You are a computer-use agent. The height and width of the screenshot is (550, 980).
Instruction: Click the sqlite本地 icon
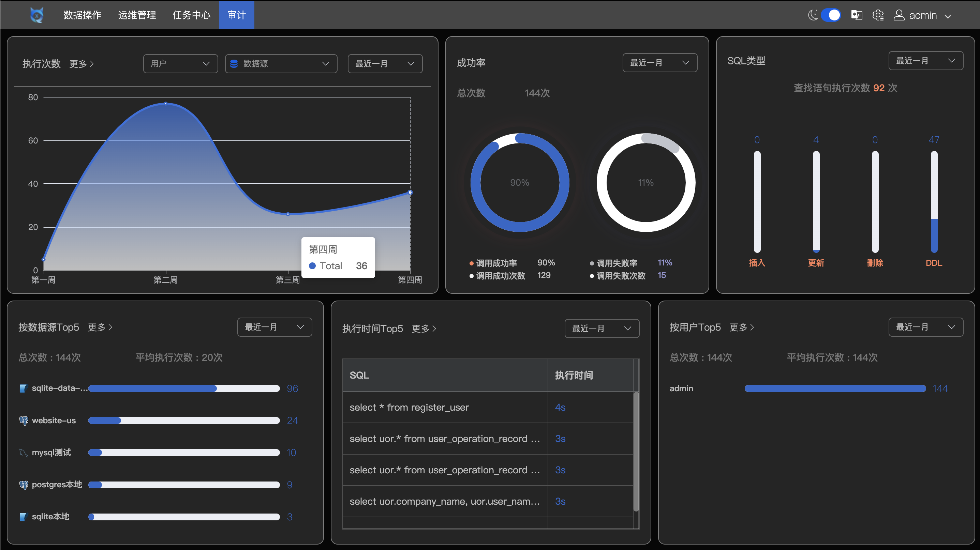[23, 517]
